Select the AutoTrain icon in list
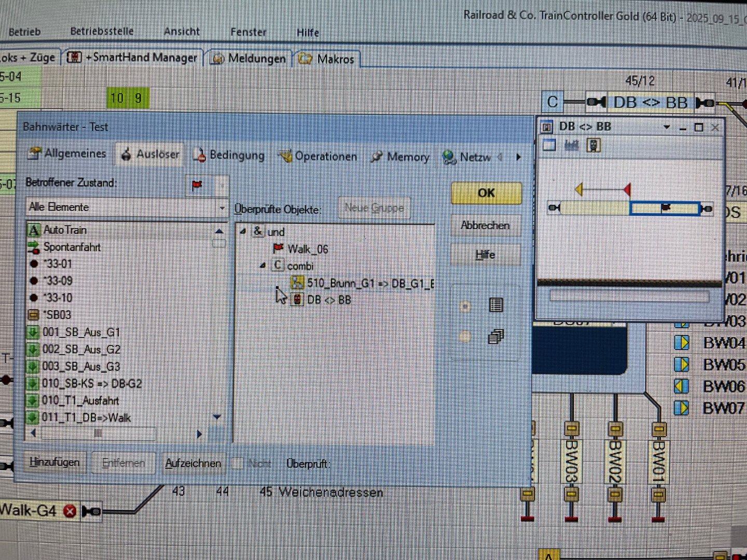This screenshot has width=747, height=560. [x=34, y=230]
